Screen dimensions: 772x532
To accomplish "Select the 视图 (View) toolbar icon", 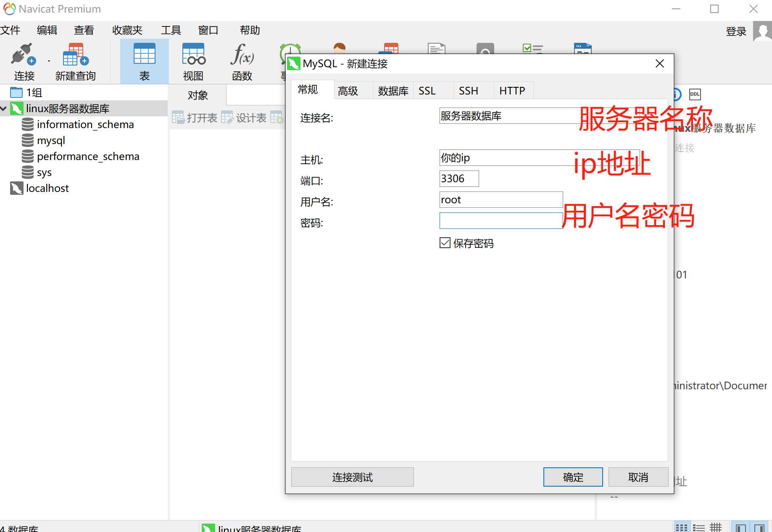I will click(193, 54).
